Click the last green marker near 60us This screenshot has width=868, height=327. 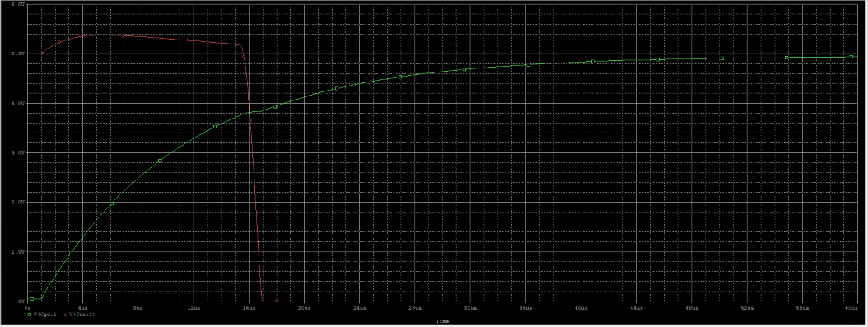(852, 57)
